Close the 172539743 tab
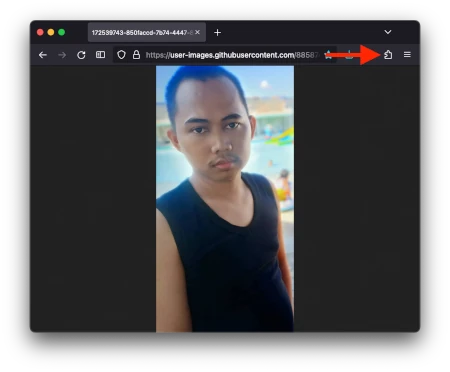450x372 pixels. click(x=198, y=32)
